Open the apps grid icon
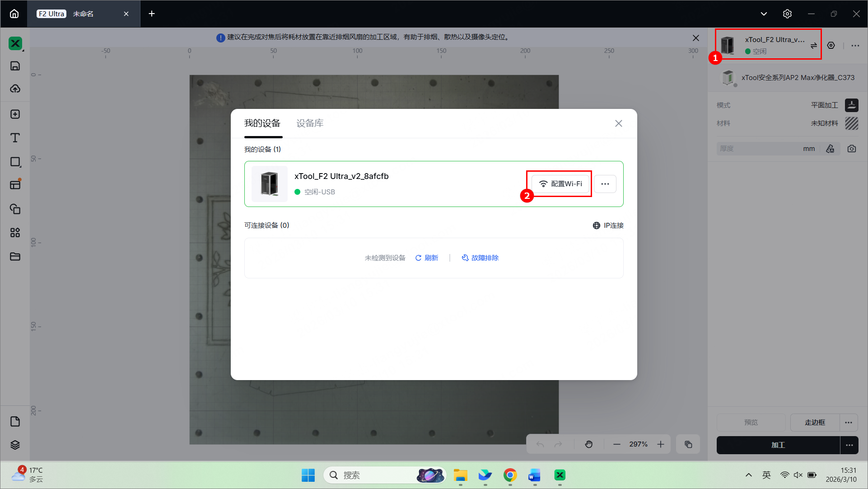 [x=15, y=233]
